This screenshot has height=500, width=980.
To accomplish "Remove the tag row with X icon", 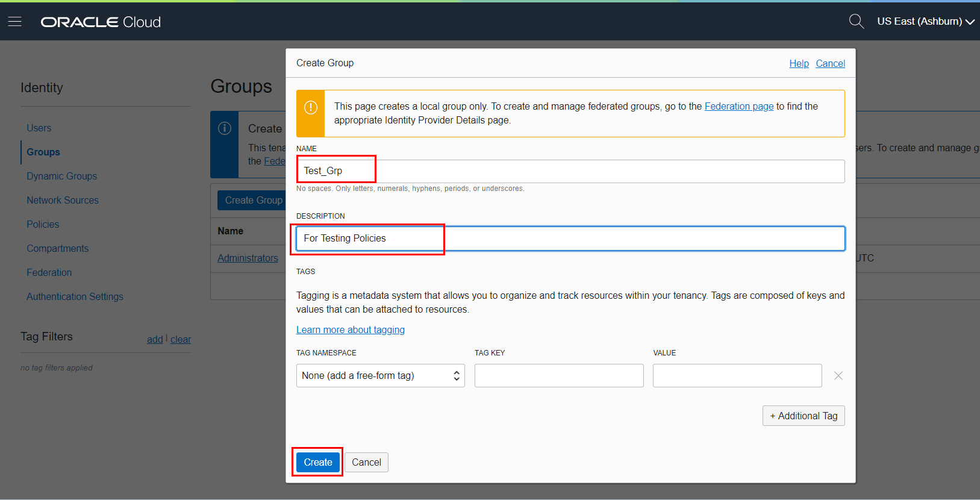I will tap(838, 376).
